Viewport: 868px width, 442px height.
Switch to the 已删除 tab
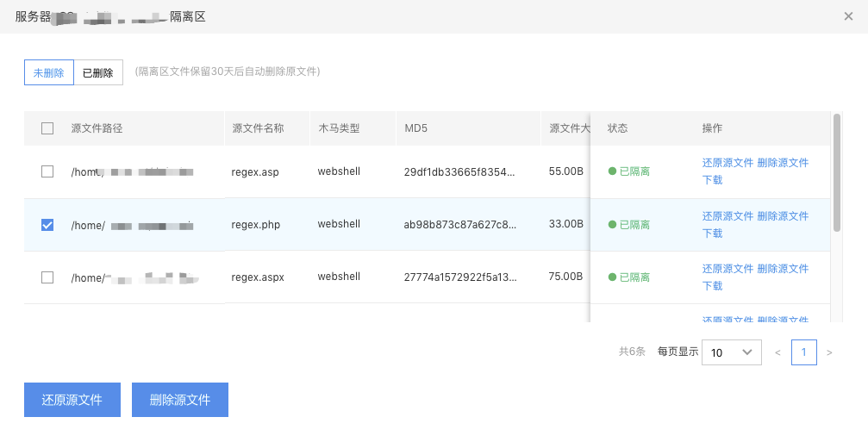[98, 72]
